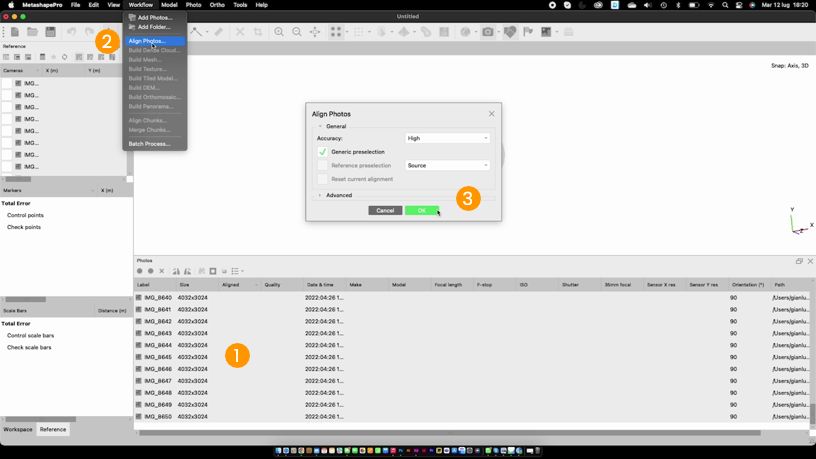Click the delete X icon in main toolbar
Image resolution: width=816 pixels, height=459 pixels.
240,32
